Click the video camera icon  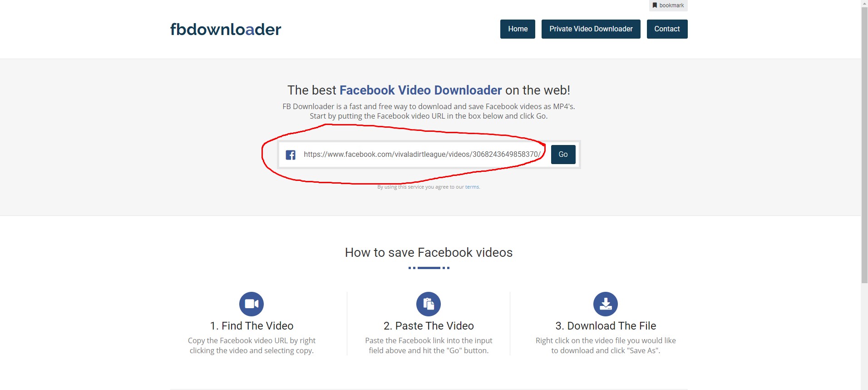(252, 304)
